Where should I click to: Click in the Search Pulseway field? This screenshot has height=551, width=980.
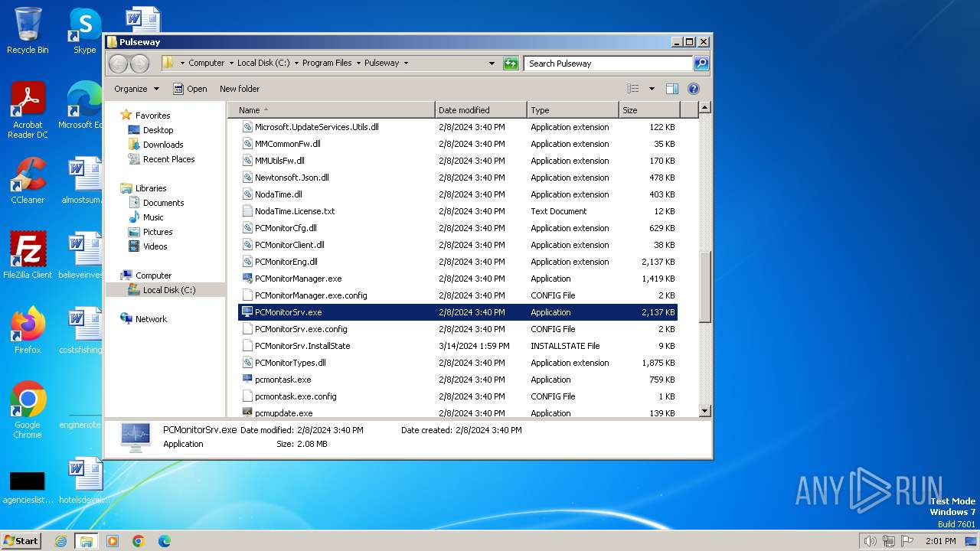[x=608, y=64]
